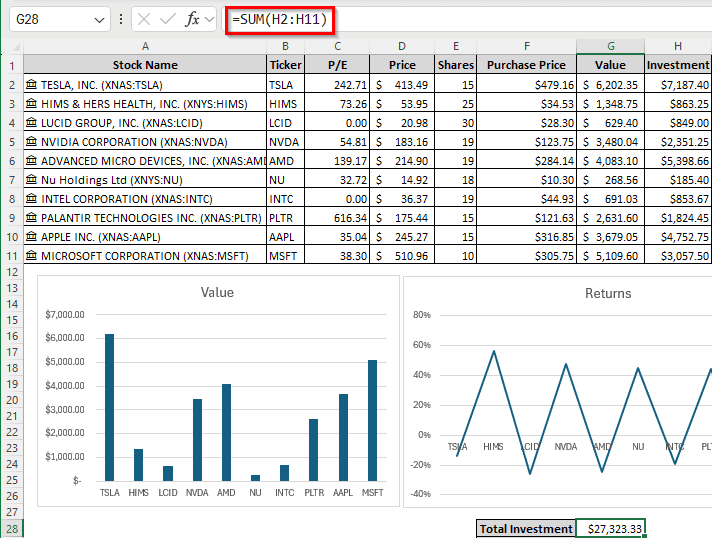Click the stock icon beside TESLA, INC.

click(x=31, y=84)
